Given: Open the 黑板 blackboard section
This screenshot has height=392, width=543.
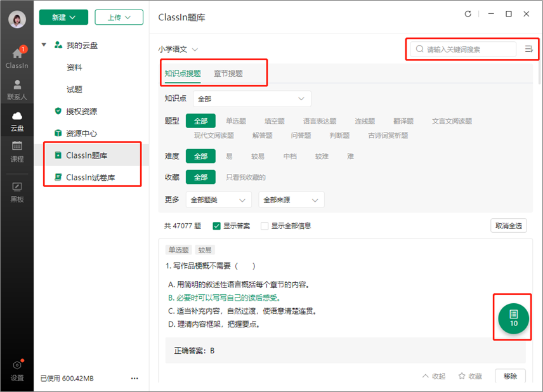Looking at the screenshot, I should coord(17,192).
